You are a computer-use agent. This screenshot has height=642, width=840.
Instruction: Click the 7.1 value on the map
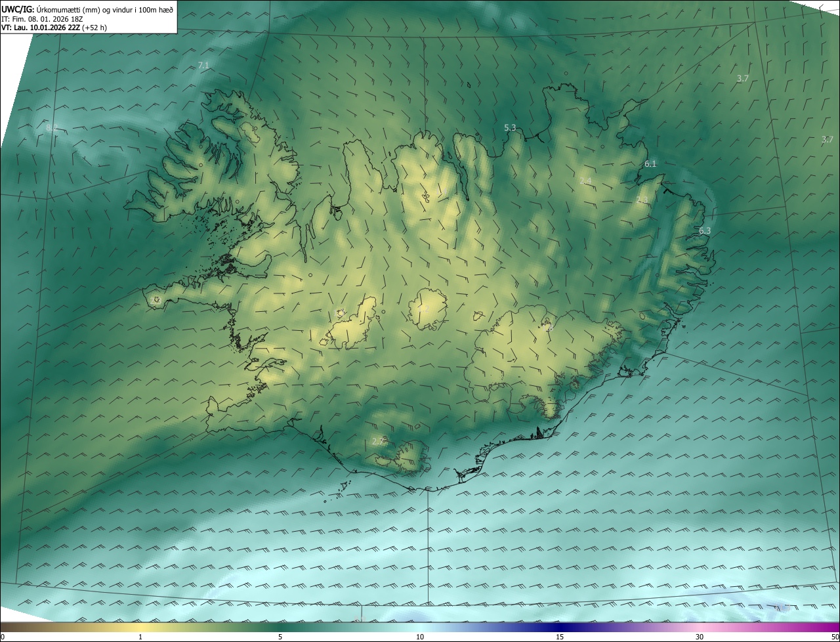coord(203,65)
